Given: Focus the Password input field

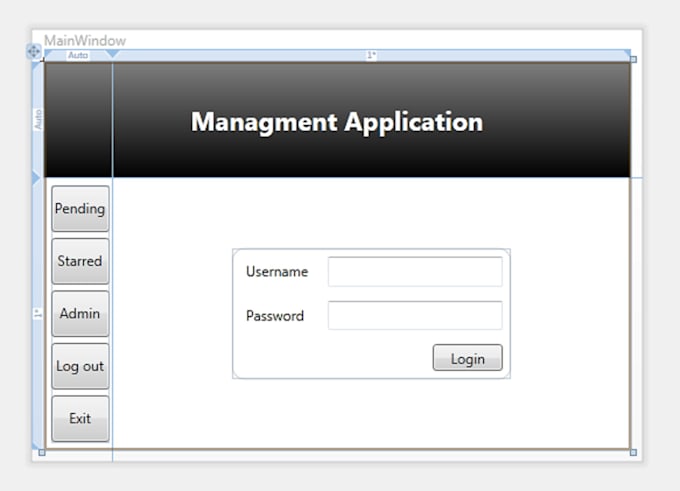Looking at the screenshot, I should tap(415, 315).
